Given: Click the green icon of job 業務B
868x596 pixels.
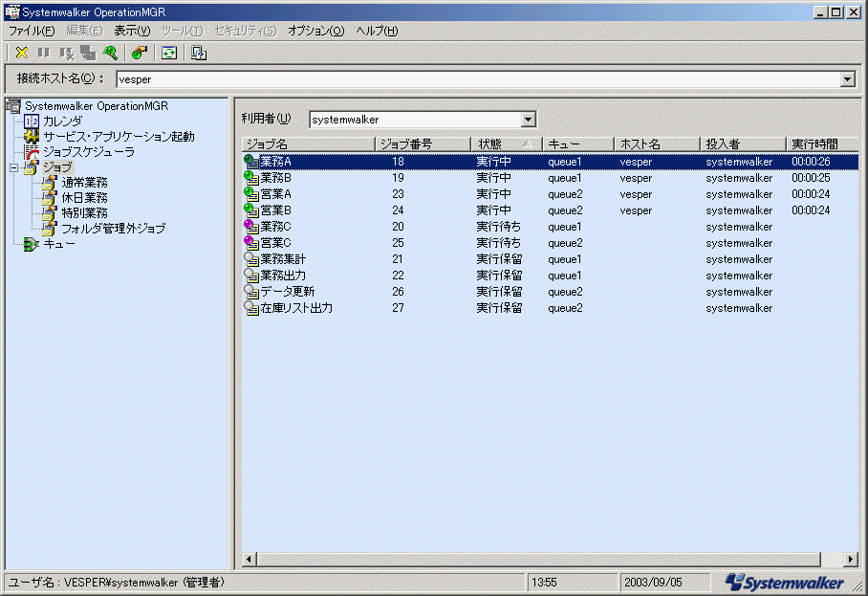Looking at the screenshot, I should tap(251, 178).
